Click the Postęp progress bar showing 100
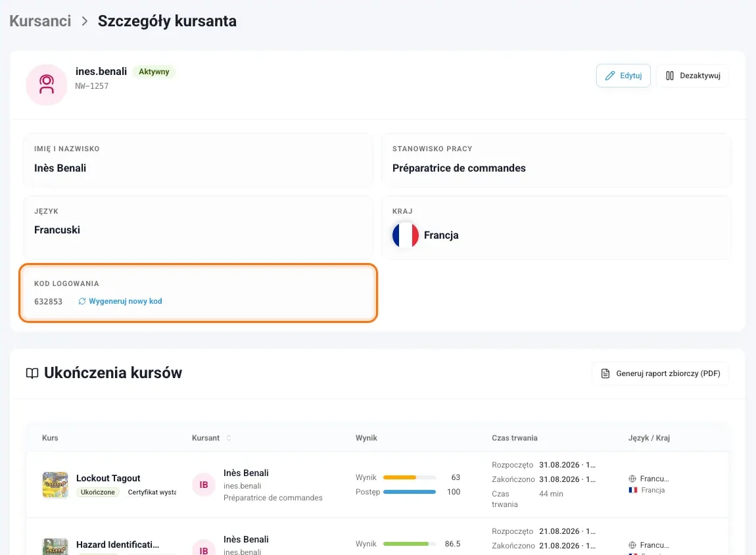The height and width of the screenshot is (555, 756). tap(410, 492)
